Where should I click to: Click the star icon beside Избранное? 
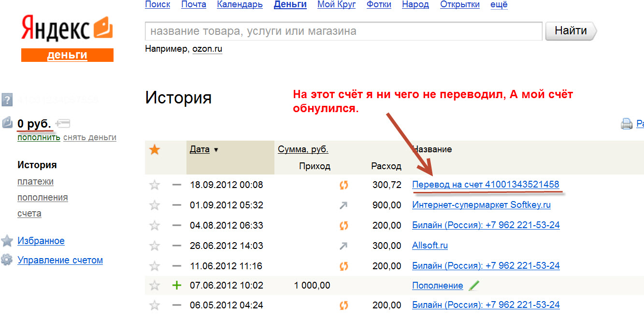coord(7,241)
